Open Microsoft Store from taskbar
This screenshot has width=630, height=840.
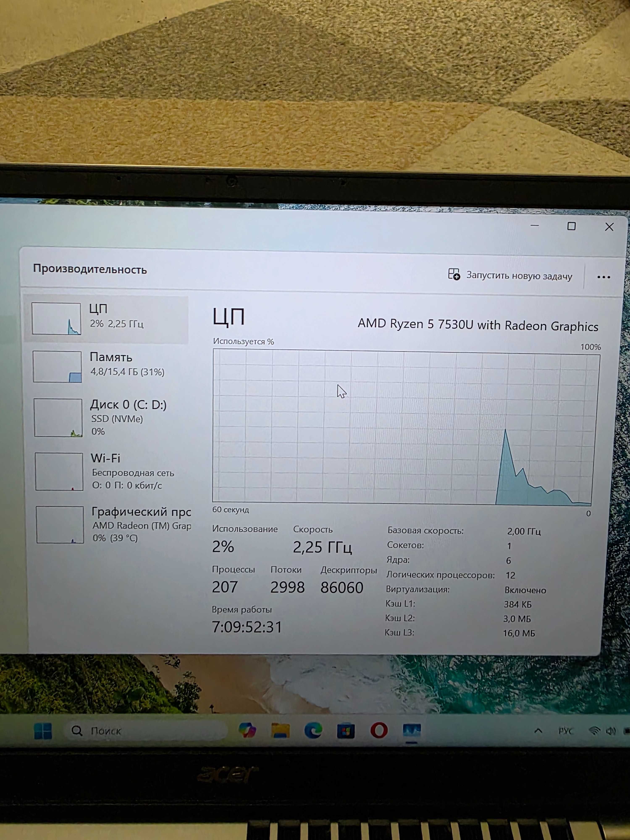coord(346,731)
